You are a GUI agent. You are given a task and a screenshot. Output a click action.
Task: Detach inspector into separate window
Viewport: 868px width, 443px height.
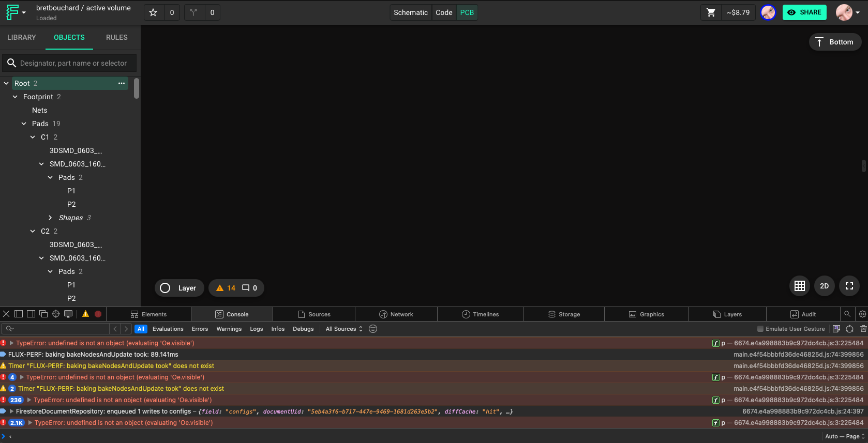(43, 314)
